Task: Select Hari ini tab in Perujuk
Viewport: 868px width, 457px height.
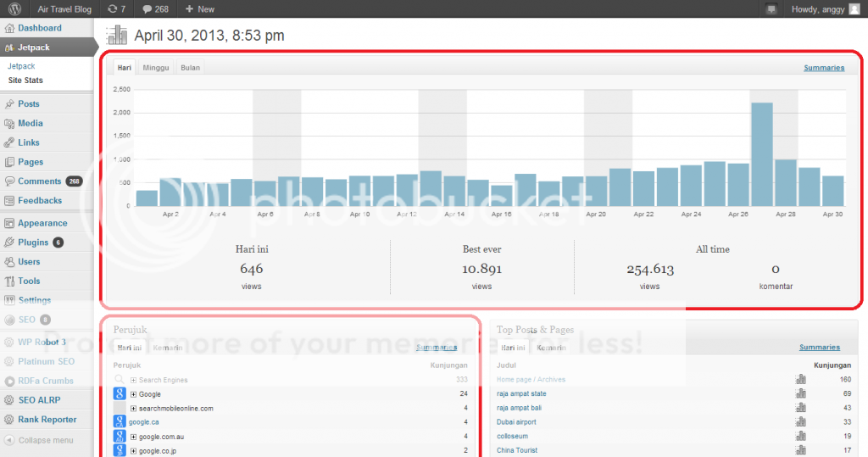Action: point(129,348)
